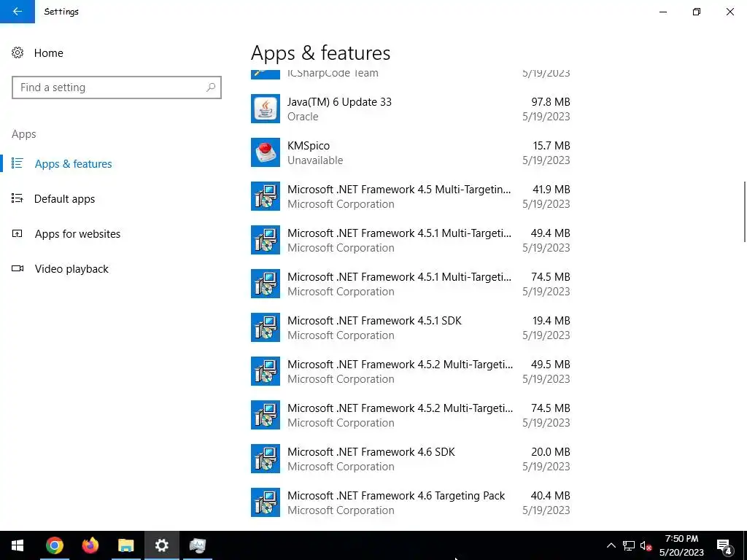Screen dimensions: 747x560
Task: Select Apps & features in sidebar
Action: pos(73,164)
